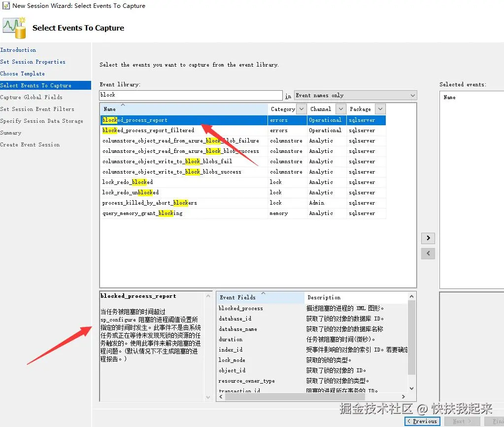Open Capture Global Fields page
504x427 pixels.
click(31, 97)
